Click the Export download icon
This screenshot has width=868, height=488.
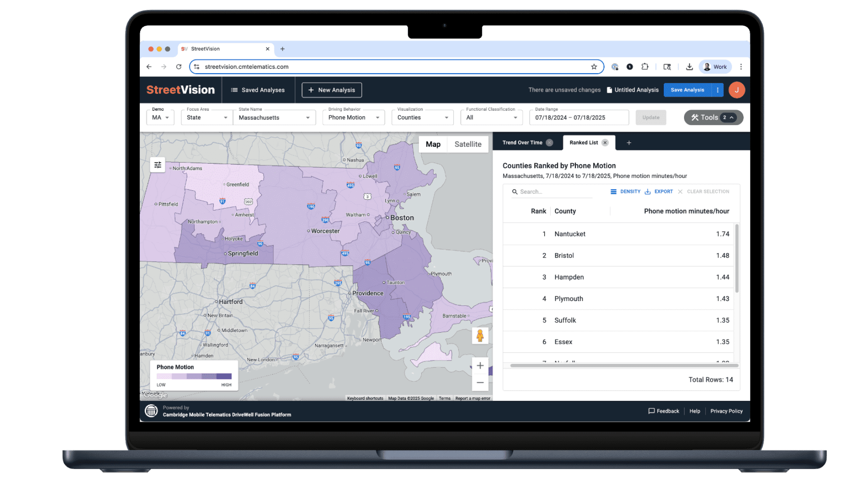[x=647, y=192]
